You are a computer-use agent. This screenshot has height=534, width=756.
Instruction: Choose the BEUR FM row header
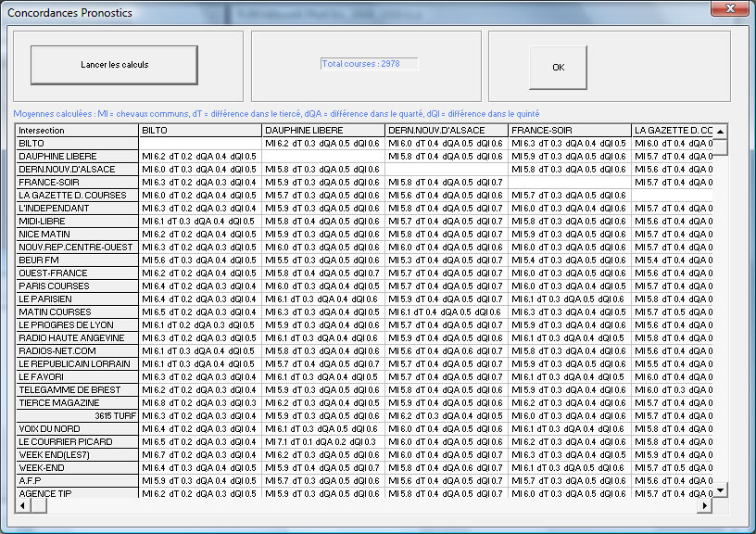pos(77,261)
